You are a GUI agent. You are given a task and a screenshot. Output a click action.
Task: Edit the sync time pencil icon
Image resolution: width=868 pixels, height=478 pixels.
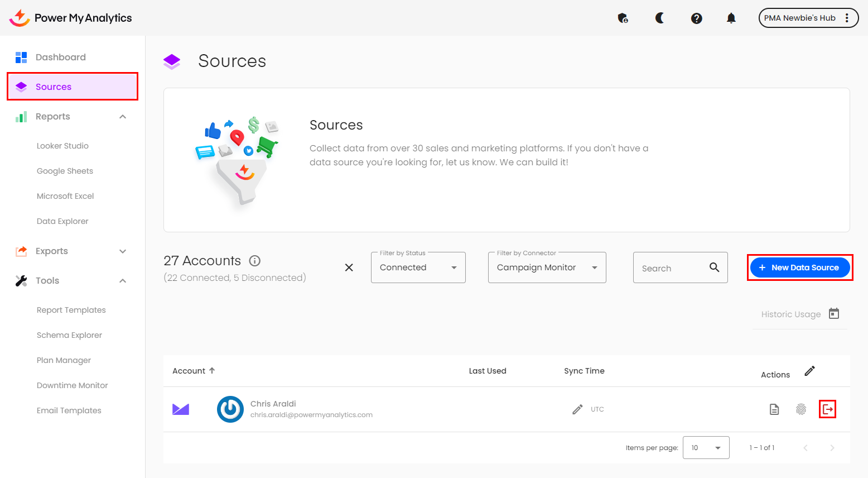coord(577,409)
